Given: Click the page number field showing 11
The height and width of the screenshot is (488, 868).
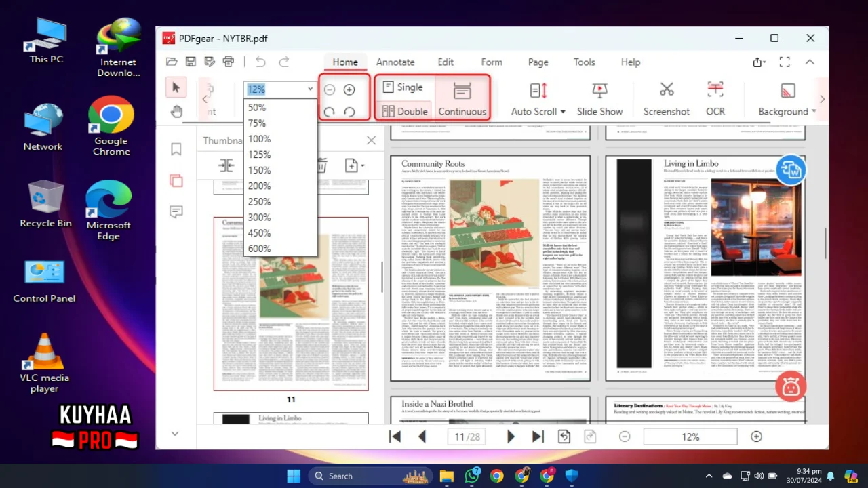Looking at the screenshot, I should [x=467, y=437].
